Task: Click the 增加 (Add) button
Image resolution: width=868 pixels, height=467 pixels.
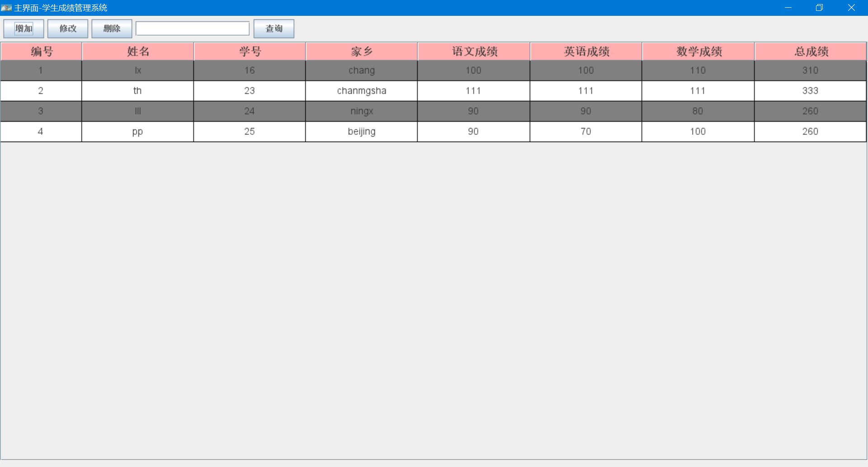Action: click(x=24, y=29)
